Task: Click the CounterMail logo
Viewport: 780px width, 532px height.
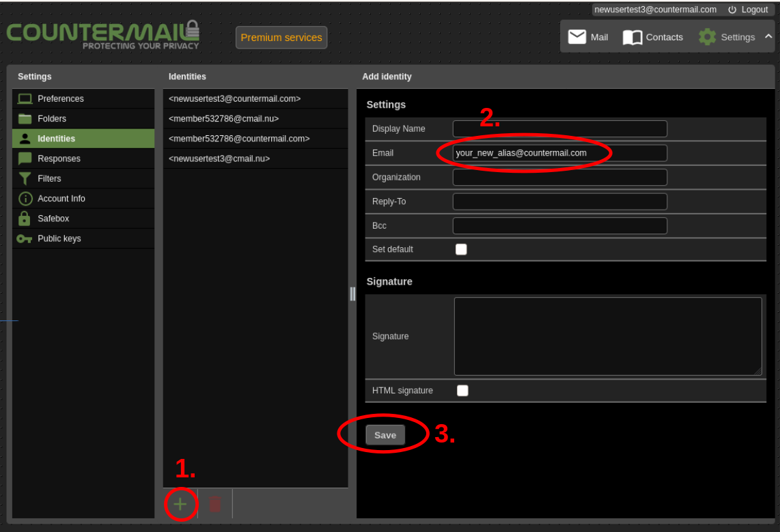Action: coord(103,34)
